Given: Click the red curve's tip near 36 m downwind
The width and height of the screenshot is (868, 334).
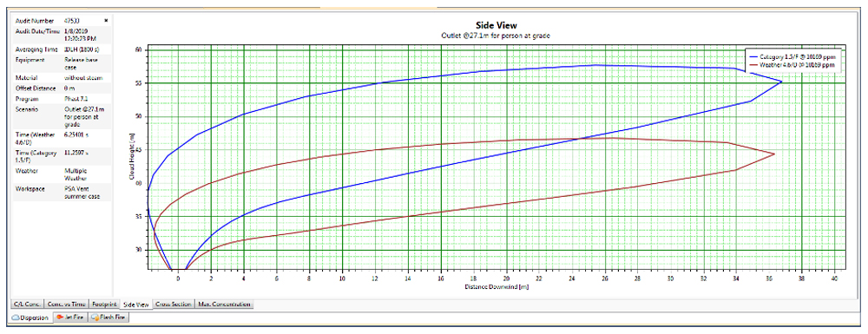Looking at the screenshot, I should [x=773, y=154].
